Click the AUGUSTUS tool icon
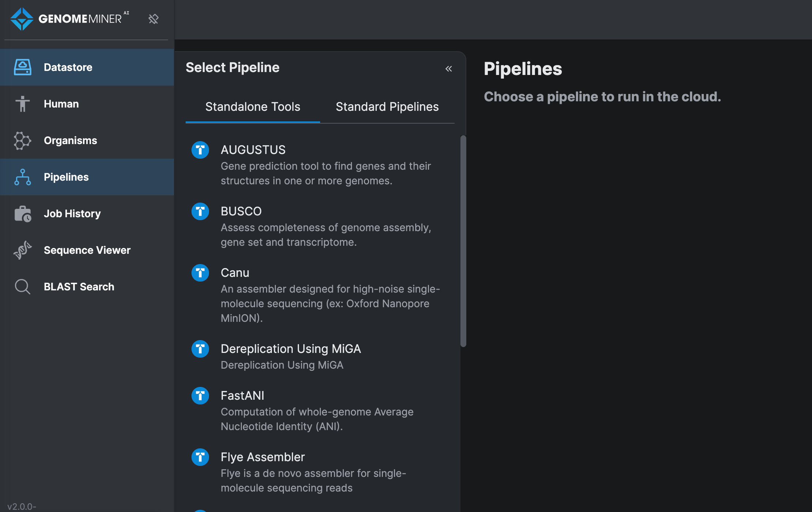The height and width of the screenshot is (512, 812). [200, 150]
